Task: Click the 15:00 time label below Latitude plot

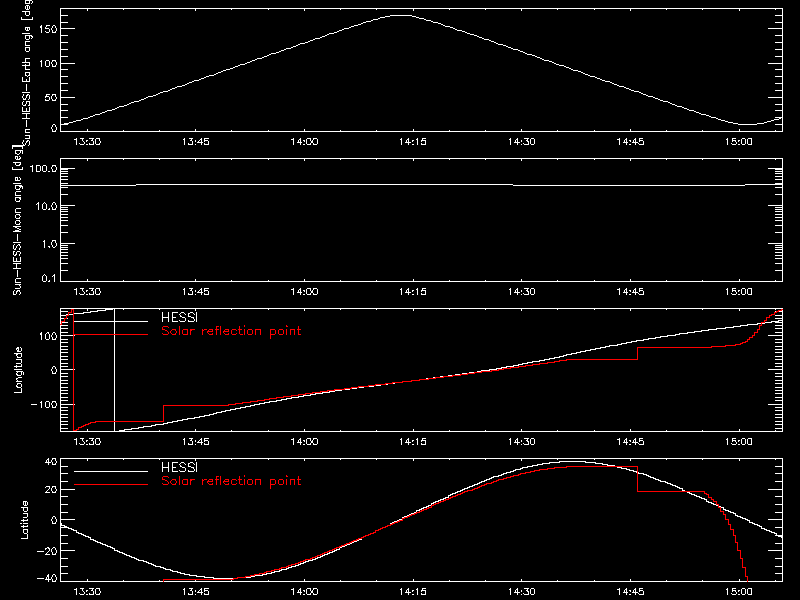Action: [x=738, y=592]
